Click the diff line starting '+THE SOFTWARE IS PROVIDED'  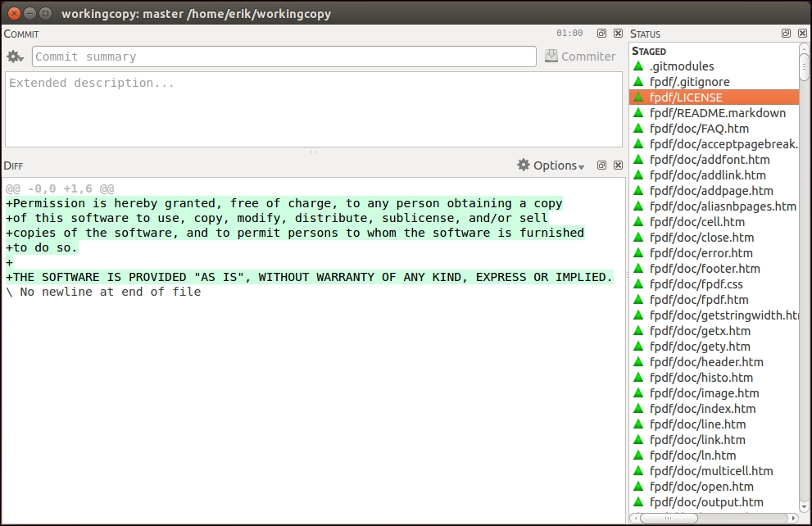tap(309, 277)
